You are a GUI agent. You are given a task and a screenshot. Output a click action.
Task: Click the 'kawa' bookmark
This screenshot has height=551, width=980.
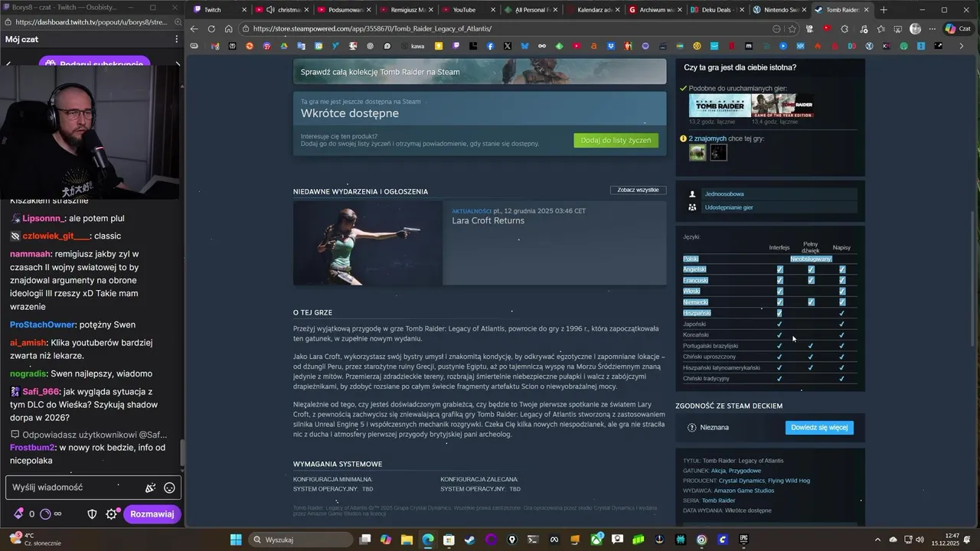coord(412,46)
